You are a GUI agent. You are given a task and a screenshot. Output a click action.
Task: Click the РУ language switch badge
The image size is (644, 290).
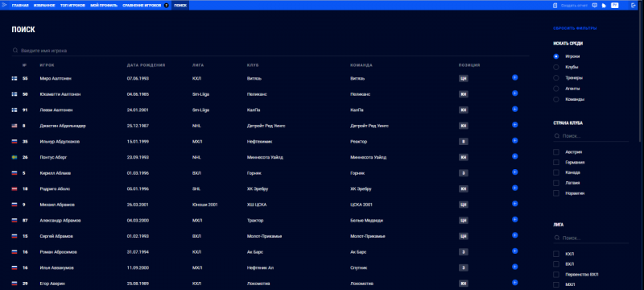tap(614, 6)
